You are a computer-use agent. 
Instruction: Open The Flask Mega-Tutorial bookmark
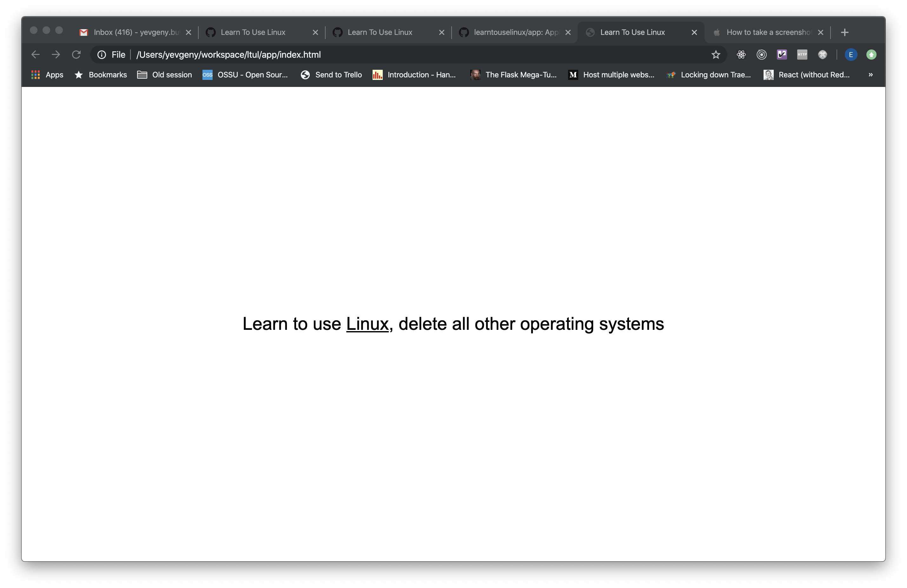pos(513,75)
